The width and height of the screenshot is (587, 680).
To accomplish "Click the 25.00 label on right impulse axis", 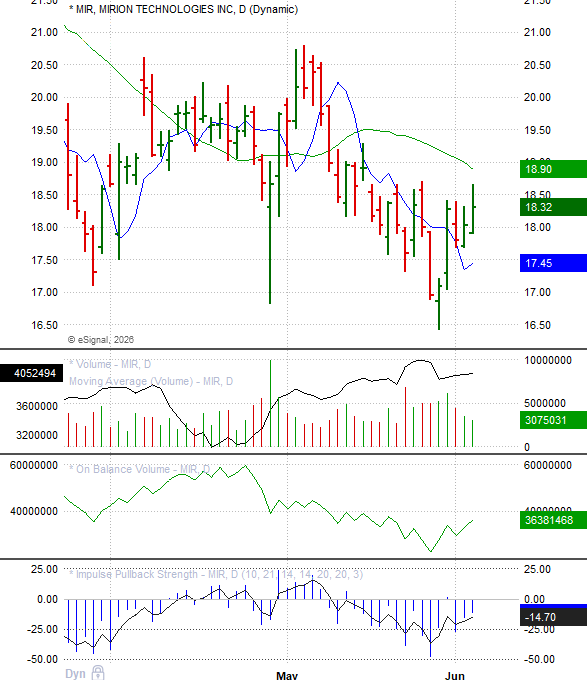I will 537,569.
